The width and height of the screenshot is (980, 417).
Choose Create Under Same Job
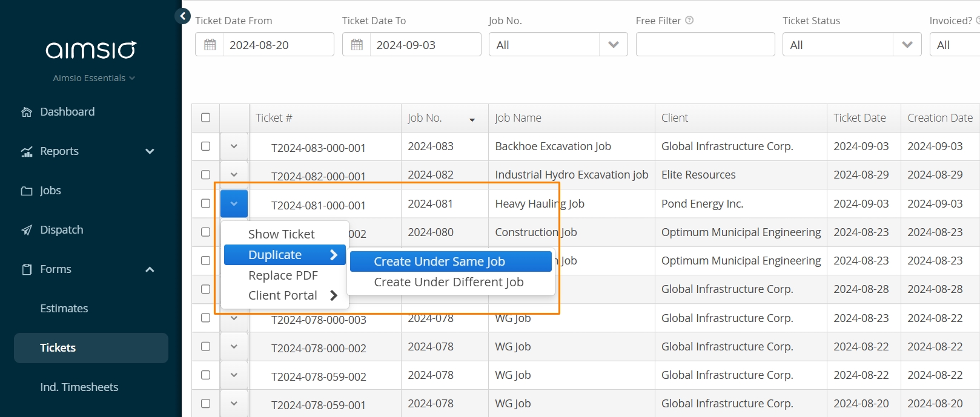(451, 261)
